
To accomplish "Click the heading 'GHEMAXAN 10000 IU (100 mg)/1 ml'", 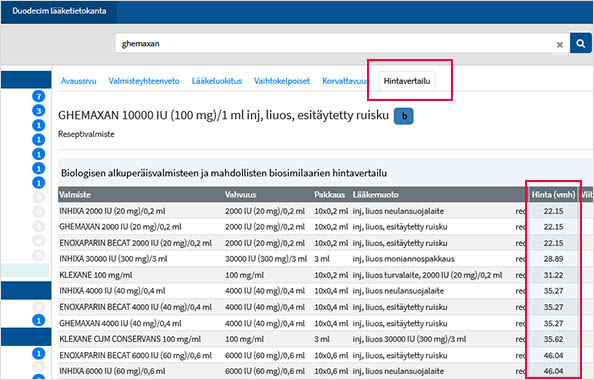I will (x=223, y=115).
